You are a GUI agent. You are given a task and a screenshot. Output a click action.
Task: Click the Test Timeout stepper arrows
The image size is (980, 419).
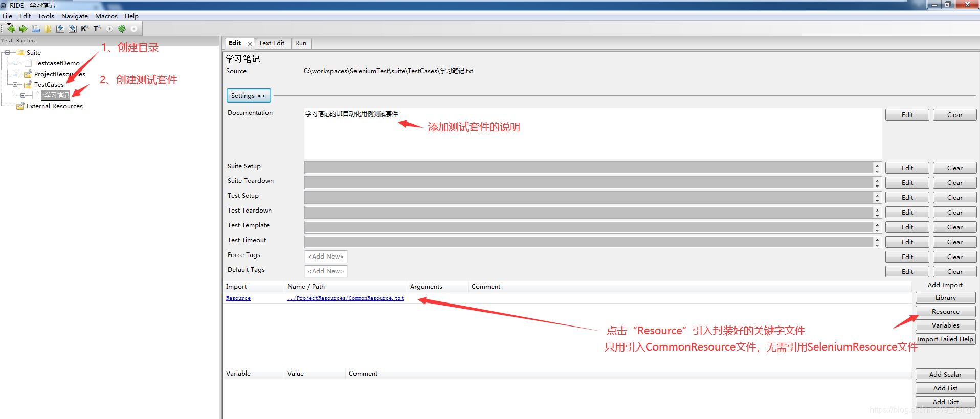click(x=877, y=242)
